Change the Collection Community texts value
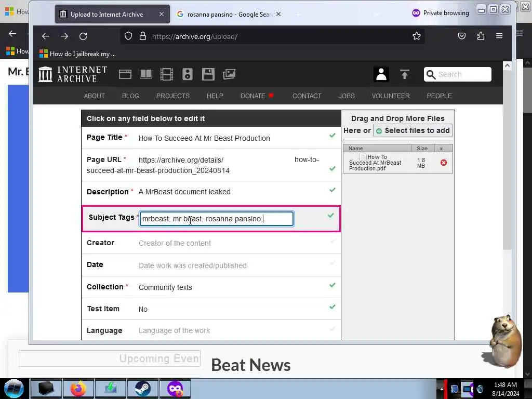 (165, 287)
